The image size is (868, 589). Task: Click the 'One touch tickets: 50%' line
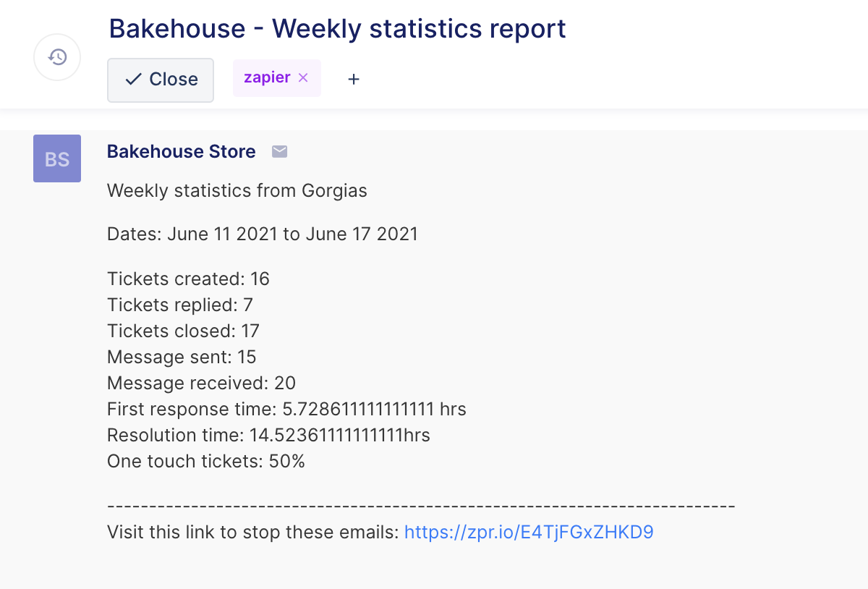coord(206,462)
